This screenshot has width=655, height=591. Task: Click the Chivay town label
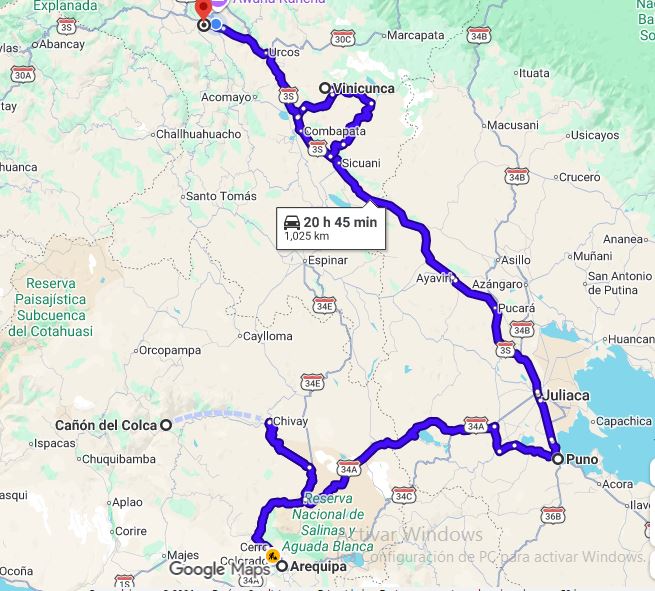point(290,421)
